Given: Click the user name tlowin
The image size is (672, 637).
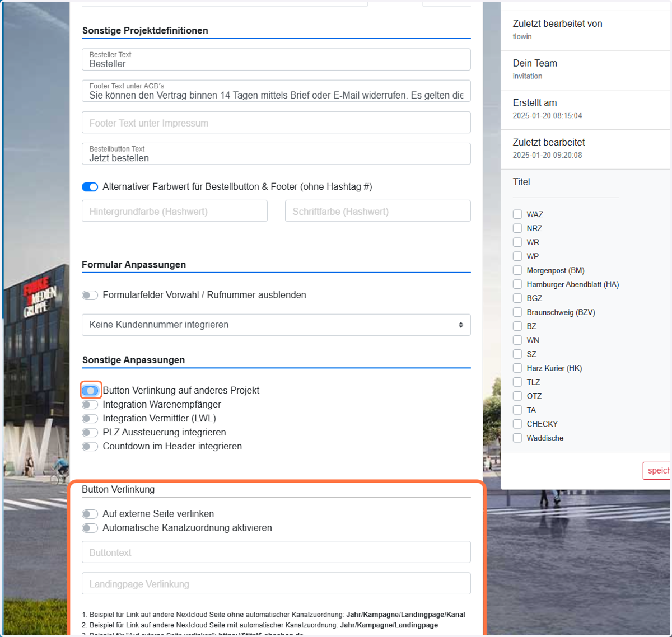Looking at the screenshot, I should (522, 36).
